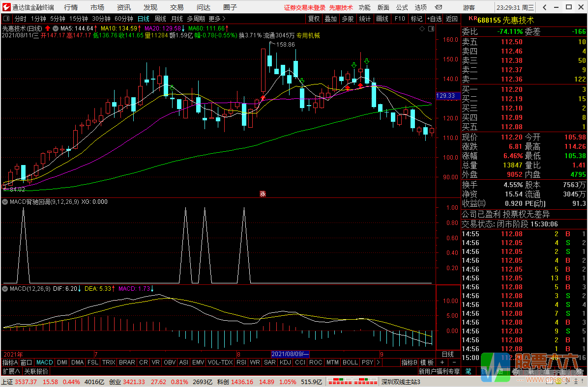The height and width of the screenshot is (387, 588).
Task: Open the 指标A indicator group
Action: point(10,362)
